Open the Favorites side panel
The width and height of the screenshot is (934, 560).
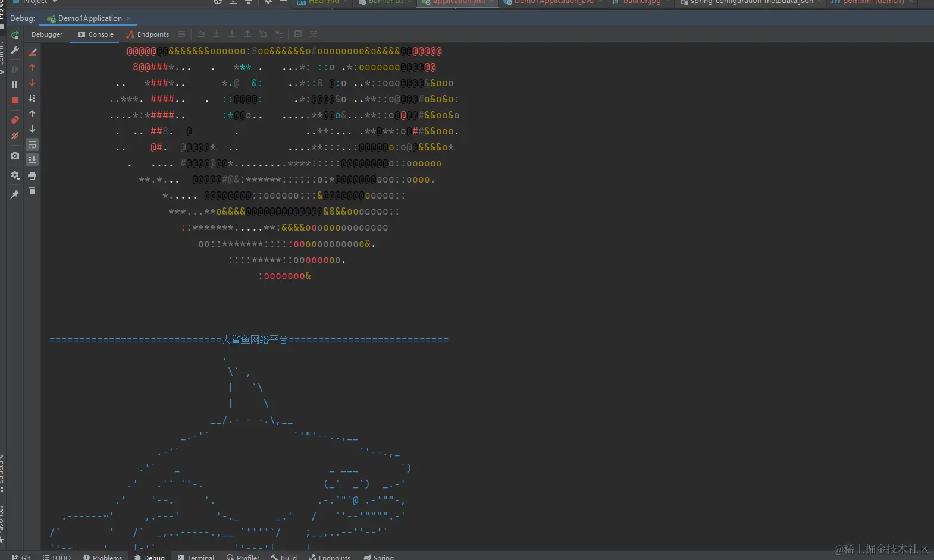2,524
